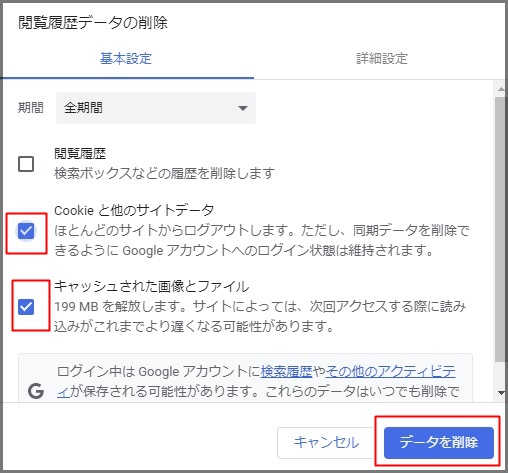Click the scrollbar up arrow icon
This screenshot has height=473, width=508.
pos(501,89)
